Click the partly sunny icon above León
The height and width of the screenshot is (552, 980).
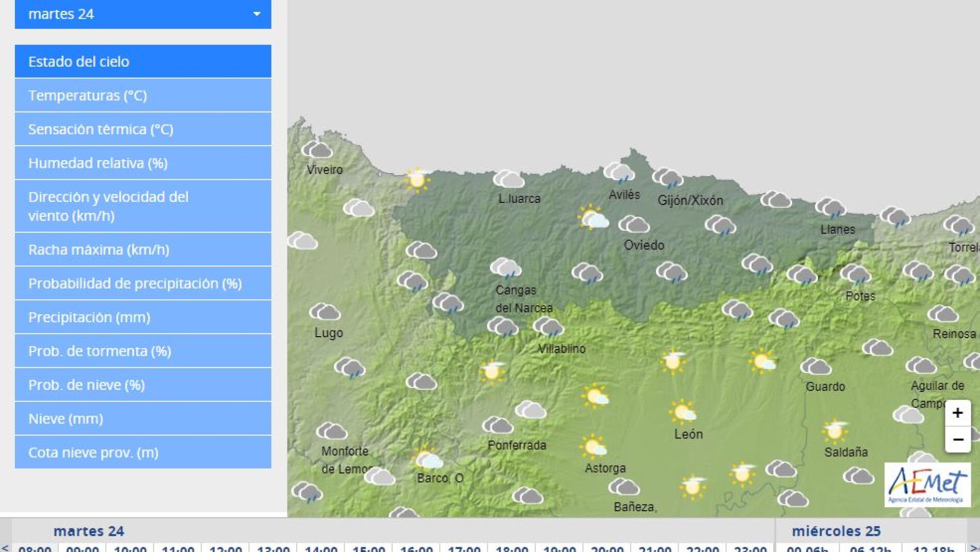pyautogui.click(x=682, y=412)
